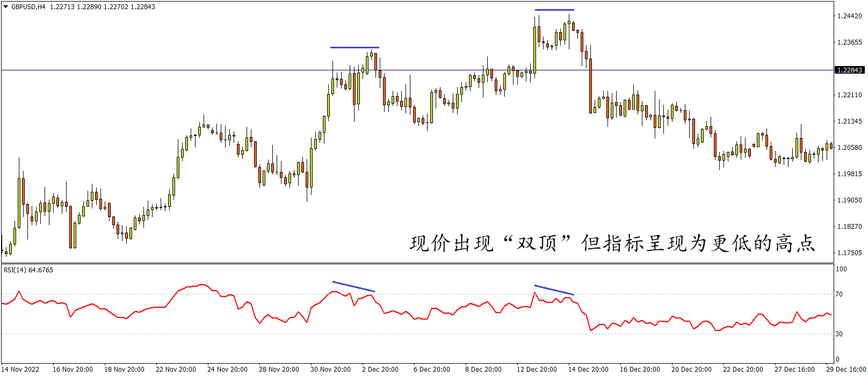Click the RSI 70 level label
The image size is (868, 376).
coord(839,294)
